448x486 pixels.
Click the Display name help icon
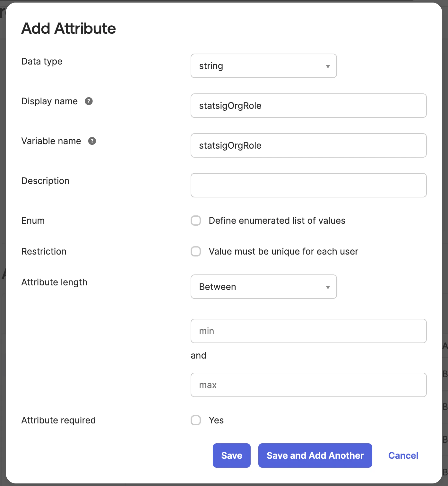pyautogui.click(x=89, y=101)
